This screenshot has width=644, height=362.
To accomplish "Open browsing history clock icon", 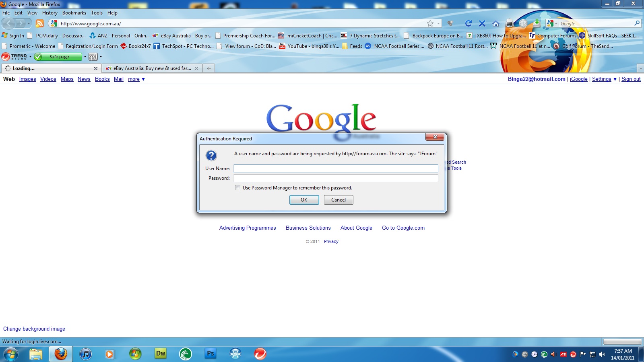I will (523, 23).
